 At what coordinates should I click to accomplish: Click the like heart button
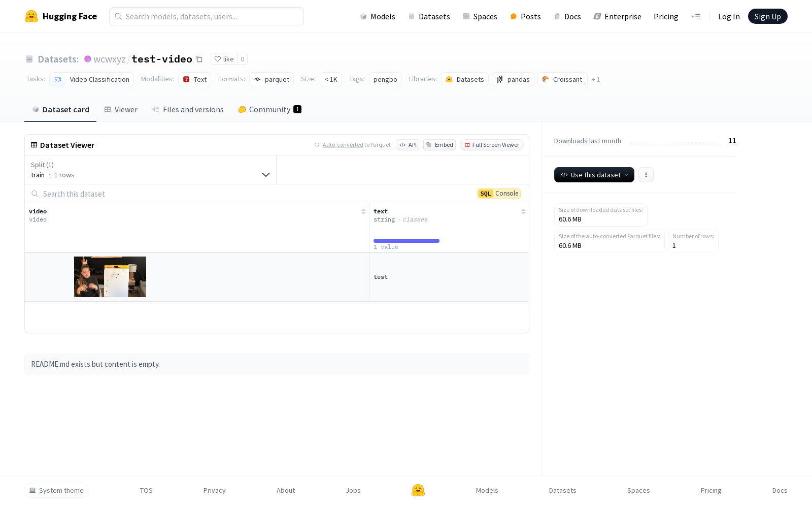pos(224,59)
